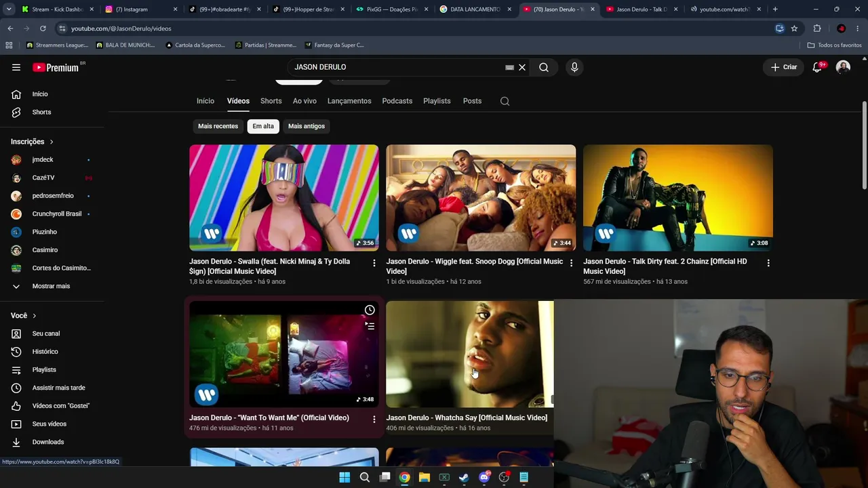868x488 pixels.
Task: Open the on-screen keyboard in search box
Action: click(x=509, y=68)
